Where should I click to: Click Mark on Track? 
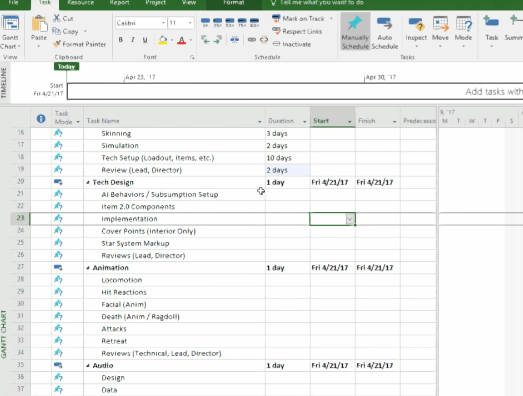(299, 19)
